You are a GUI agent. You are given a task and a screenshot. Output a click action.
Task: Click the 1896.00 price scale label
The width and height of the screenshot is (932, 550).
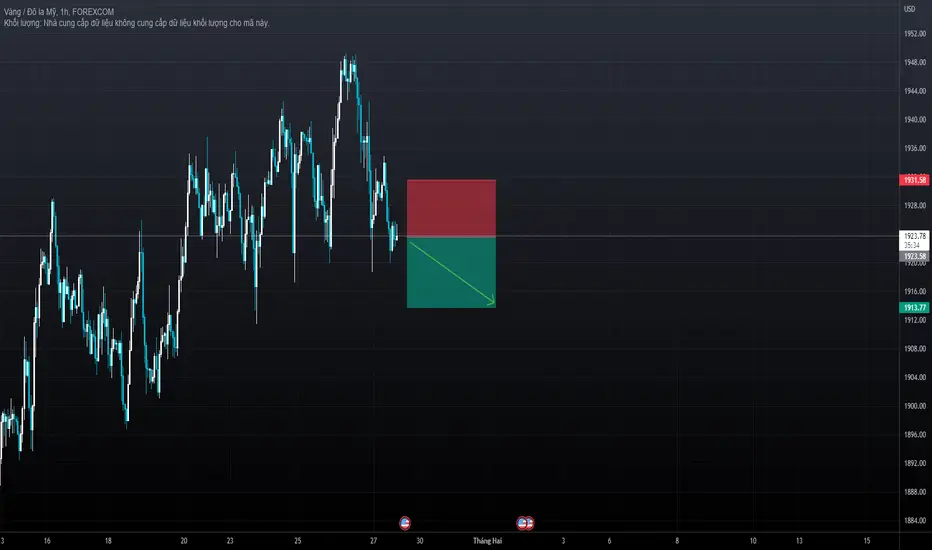click(915, 435)
